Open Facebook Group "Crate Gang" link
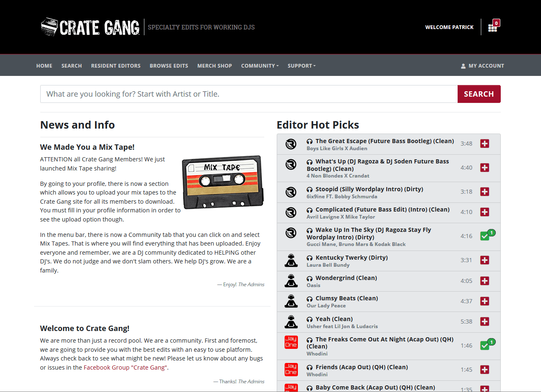The image size is (541, 392). point(125,368)
